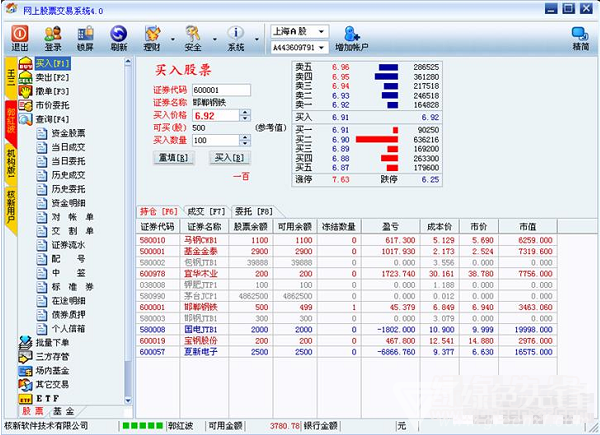
Task: Click the 系统 system info icon
Action: [x=236, y=38]
